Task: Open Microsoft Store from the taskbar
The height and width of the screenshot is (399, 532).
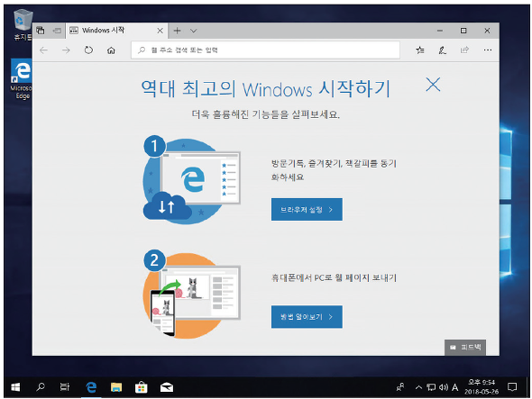Action: click(x=142, y=386)
